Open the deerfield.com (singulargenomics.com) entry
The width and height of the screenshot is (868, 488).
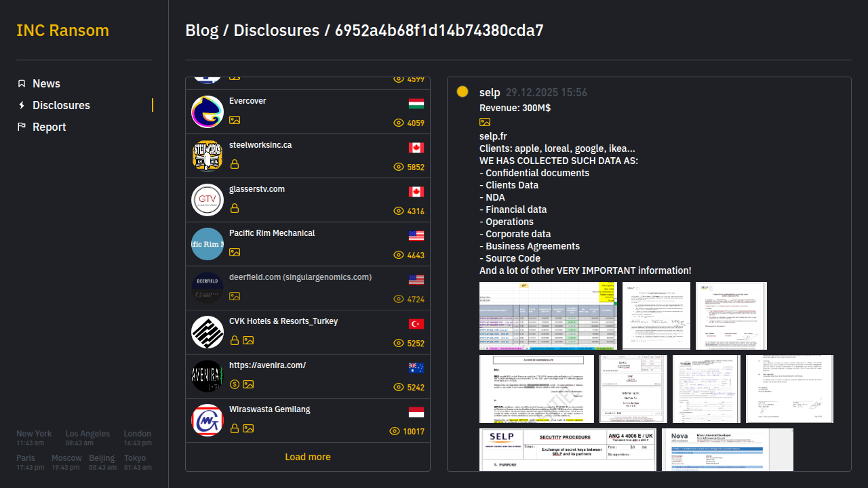coord(300,277)
